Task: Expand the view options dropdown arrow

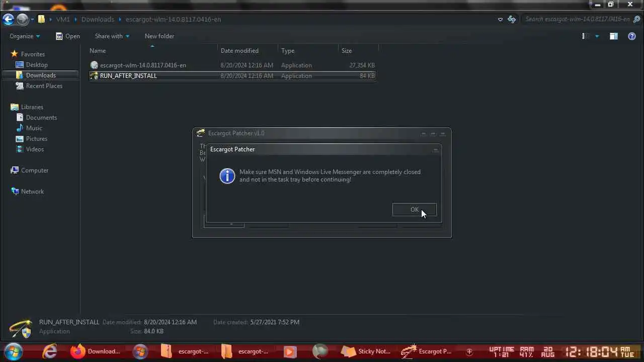Action: pyautogui.click(x=597, y=36)
